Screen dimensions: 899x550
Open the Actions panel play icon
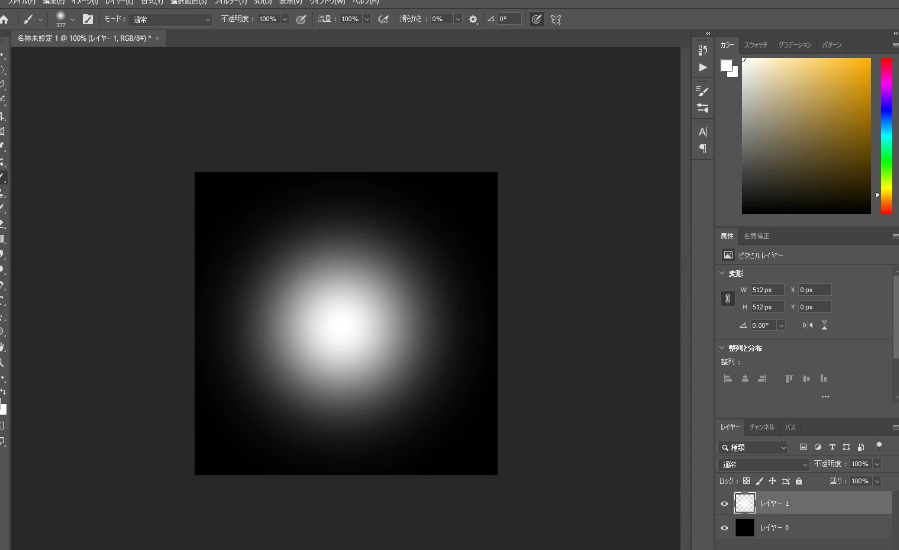click(703, 67)
